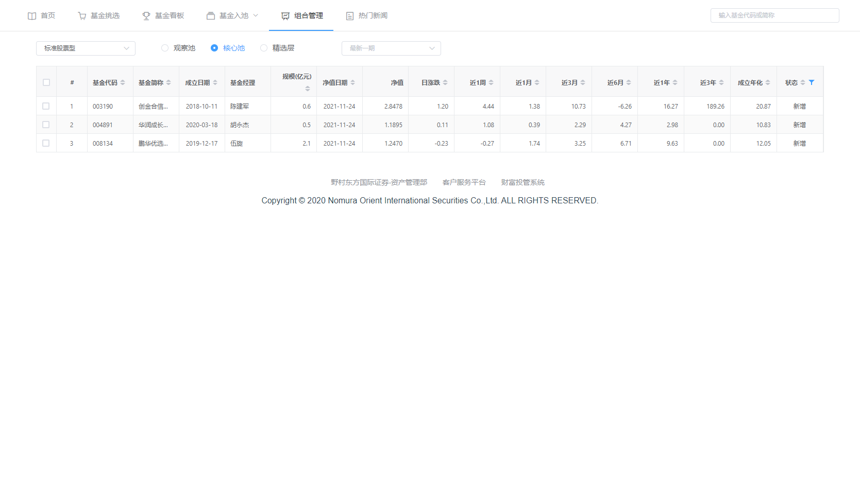Screen dimensions: 860x504
Task: Toggle the select-all checkbox in table header
Action: pos(46,82)
